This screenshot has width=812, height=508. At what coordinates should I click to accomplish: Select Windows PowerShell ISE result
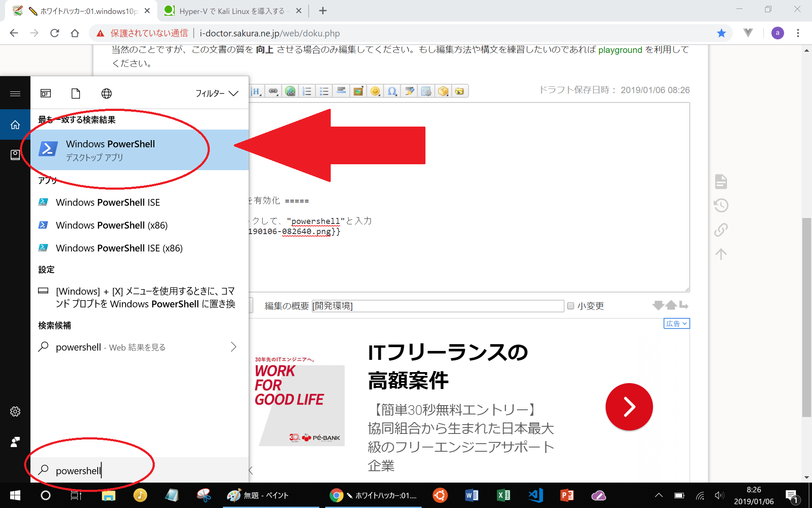coord(108,202)
